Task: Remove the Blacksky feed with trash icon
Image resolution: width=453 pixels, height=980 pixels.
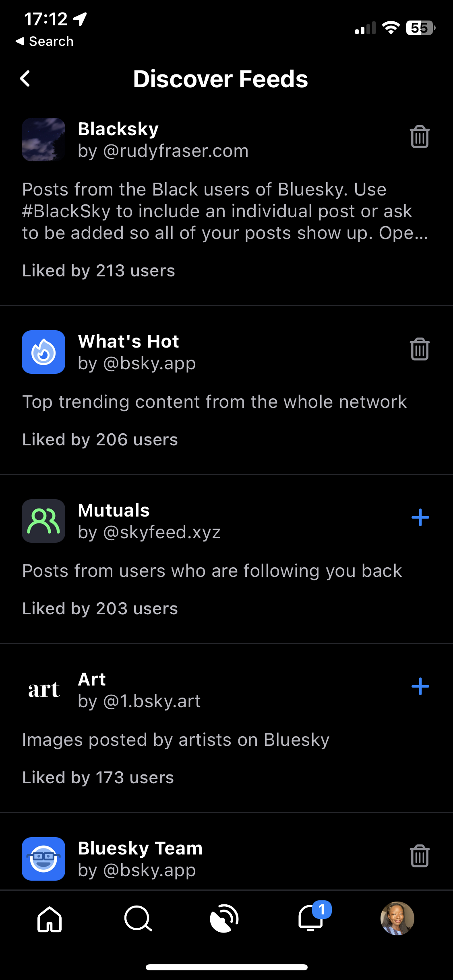Action: point(420,137)
